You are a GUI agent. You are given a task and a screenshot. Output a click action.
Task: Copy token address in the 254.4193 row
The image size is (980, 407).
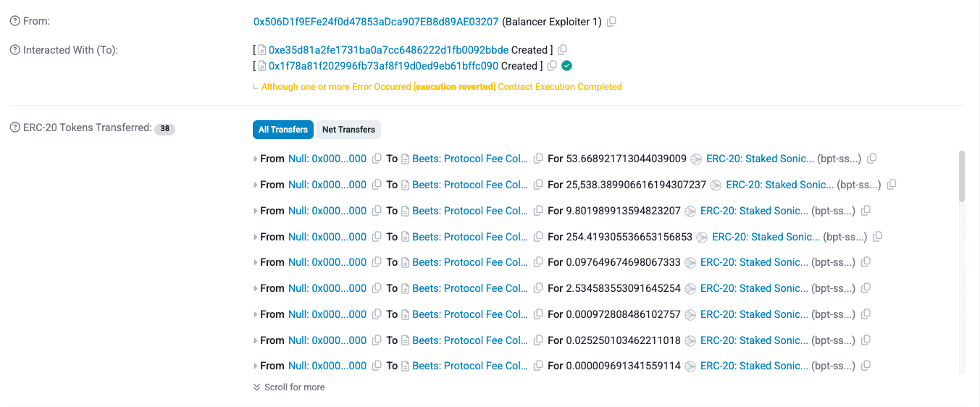click(x=878, y=237)
